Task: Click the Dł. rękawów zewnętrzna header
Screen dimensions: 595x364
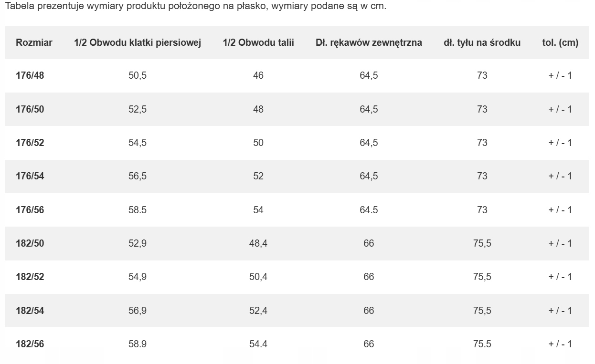Action: [x=369, y=42]
